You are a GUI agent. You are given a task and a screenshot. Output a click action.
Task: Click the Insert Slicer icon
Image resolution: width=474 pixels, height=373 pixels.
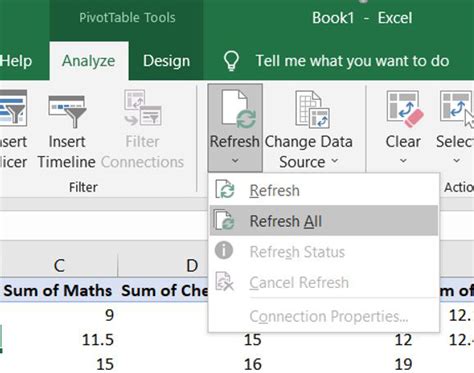[x=13, y=108]
